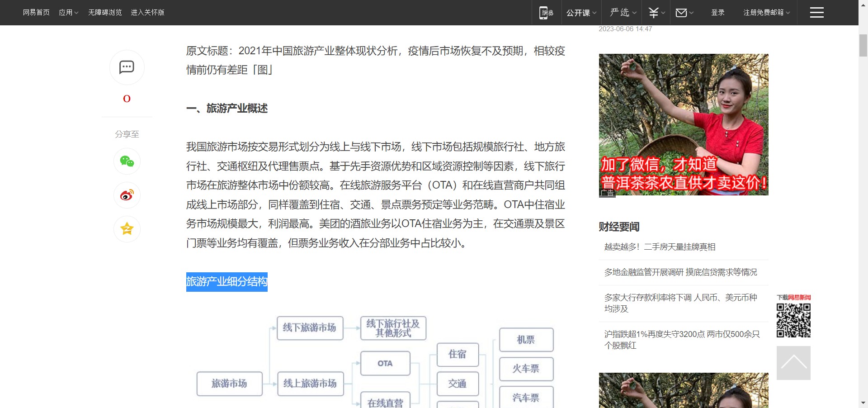Viewport: 868px width, 408px height.
Task: Switch to 进入关怀版 mode
Action: click(147, 12)
